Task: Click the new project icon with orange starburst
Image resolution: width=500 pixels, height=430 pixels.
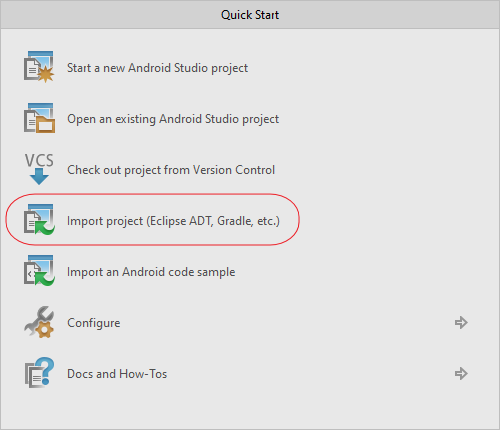Action: 39,67
